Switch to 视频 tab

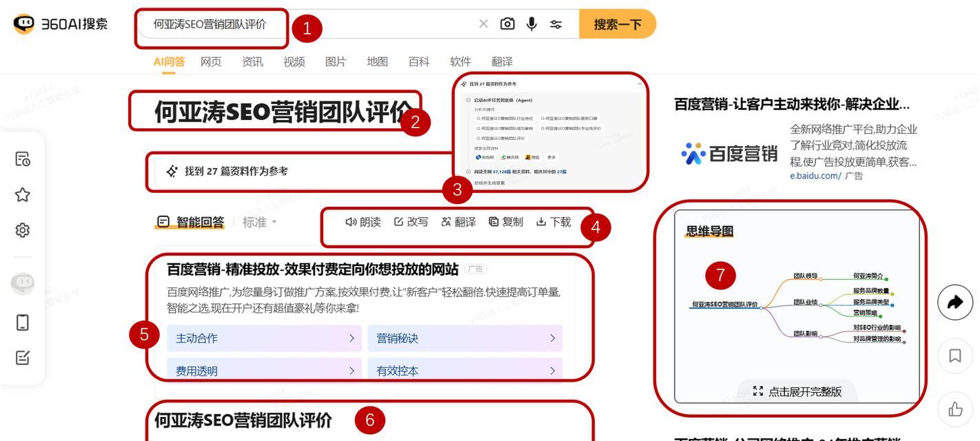(x=294, y=61)
